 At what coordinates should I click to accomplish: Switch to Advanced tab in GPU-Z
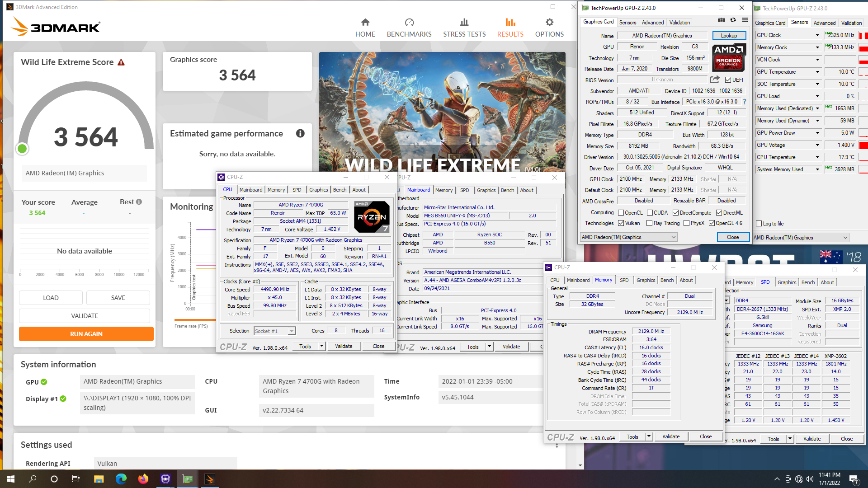coord(653,23)
